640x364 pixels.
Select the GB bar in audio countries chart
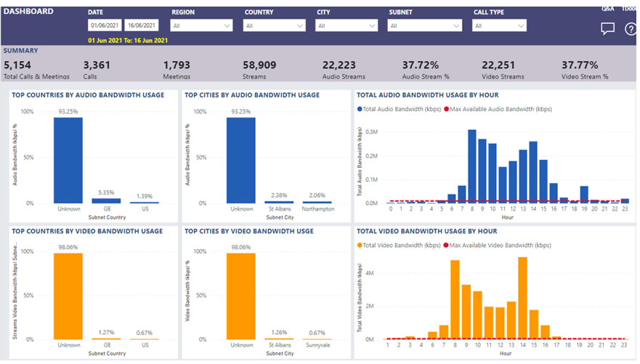[106, 201]
